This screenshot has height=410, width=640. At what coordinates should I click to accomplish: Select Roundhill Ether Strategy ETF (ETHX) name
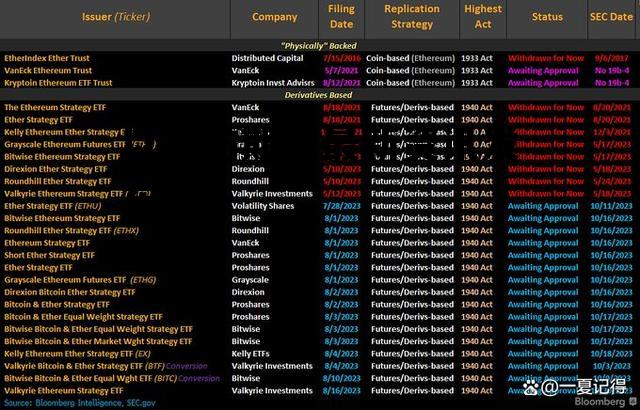pyautogui.click(x=71, y=230)
